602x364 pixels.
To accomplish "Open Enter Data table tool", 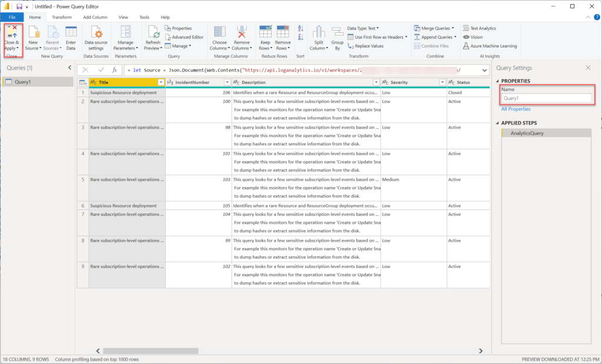I will pos(71,38).
